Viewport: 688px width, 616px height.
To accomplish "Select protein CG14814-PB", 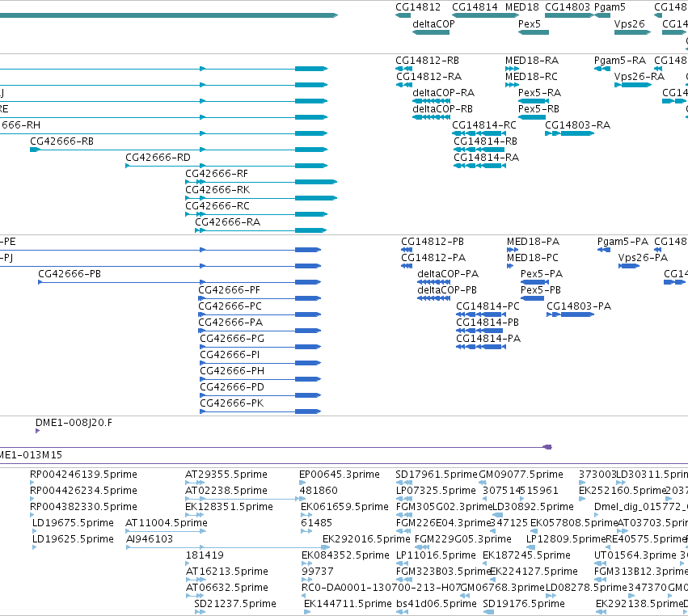I will [x=487, y=323].
